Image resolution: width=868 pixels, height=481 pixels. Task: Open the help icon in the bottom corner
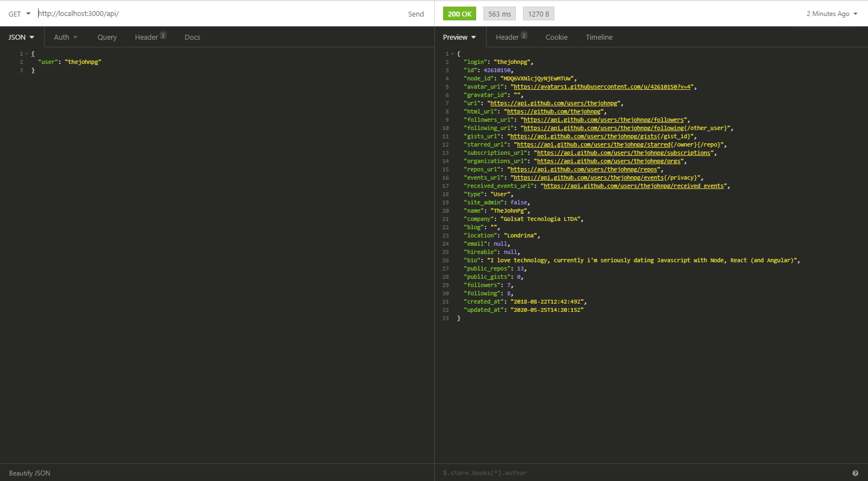click(855, 473)
